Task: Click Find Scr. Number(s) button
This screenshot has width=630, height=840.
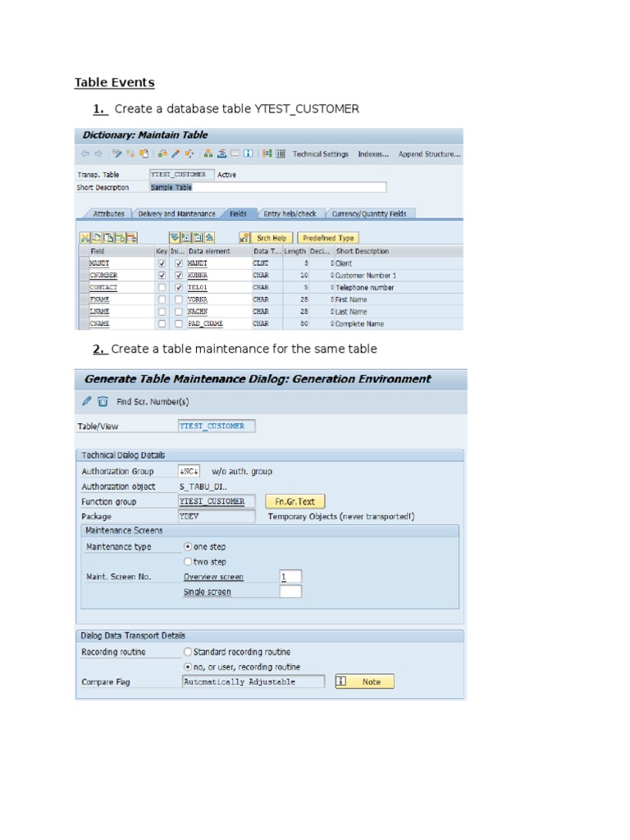Action: pos(152,401)
